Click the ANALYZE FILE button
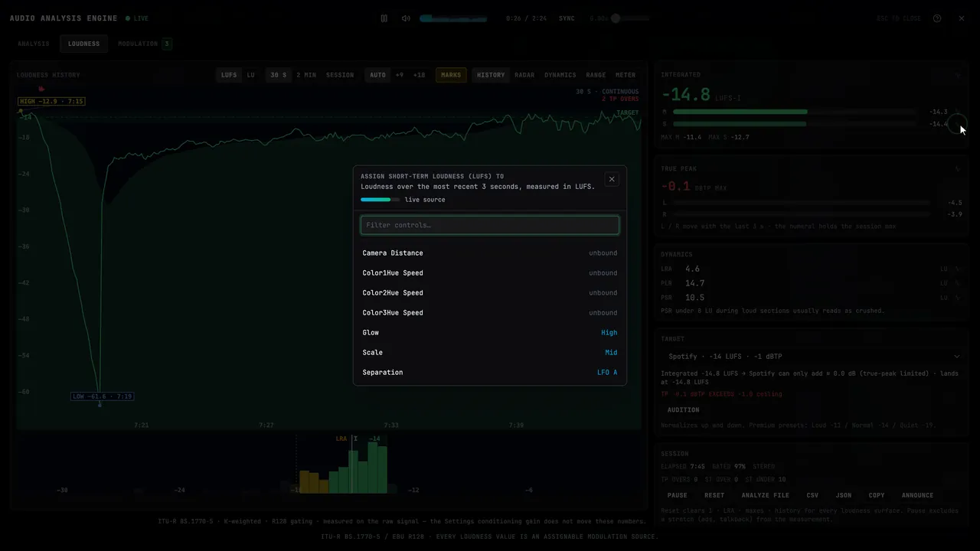The height and width of the screenshot is (551, 980). click(x=765, y=495)
